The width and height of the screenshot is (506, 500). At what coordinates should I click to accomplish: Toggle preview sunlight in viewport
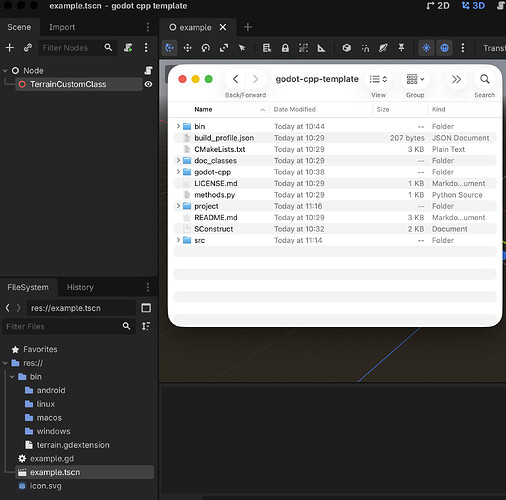426,48
